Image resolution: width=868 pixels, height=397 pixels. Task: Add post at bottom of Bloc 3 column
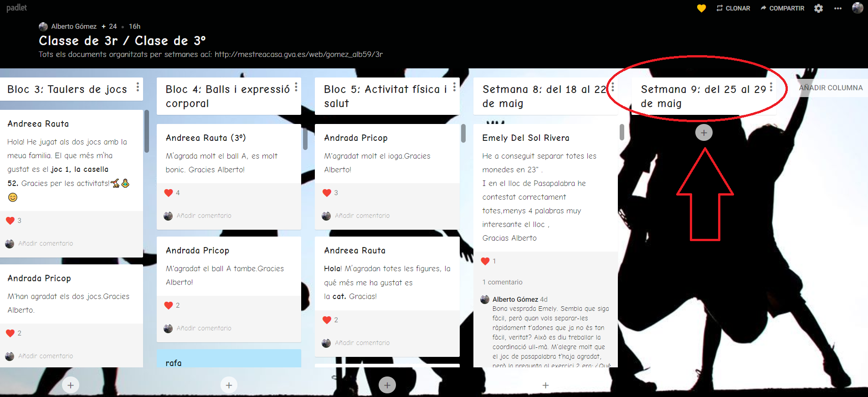click(x=71, y=385)
